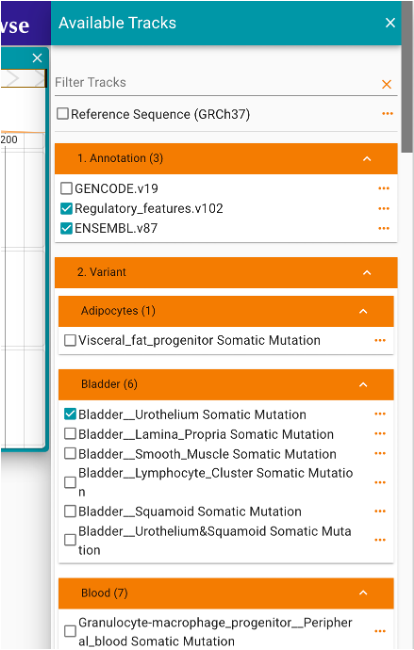Image resolution: width=414 pixels, height=650 pixels.
Task: Uncheck the Regulatory_features.v102 track
Action: click(66, 209)
